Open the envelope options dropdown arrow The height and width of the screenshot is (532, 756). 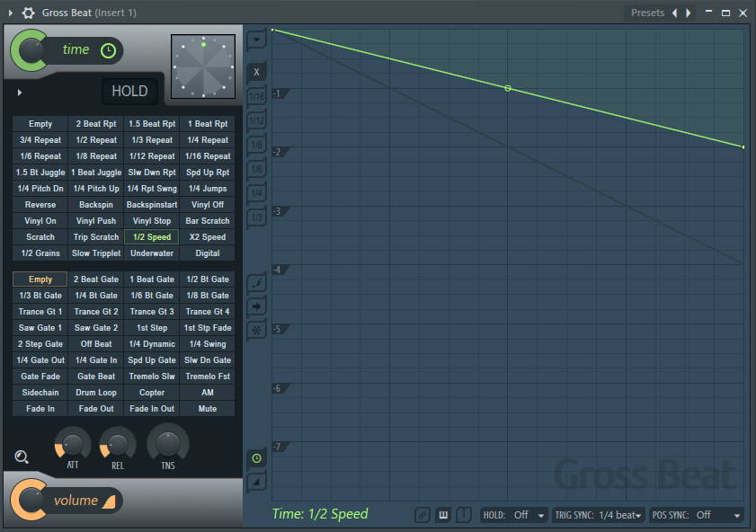[x=256, y=40]
